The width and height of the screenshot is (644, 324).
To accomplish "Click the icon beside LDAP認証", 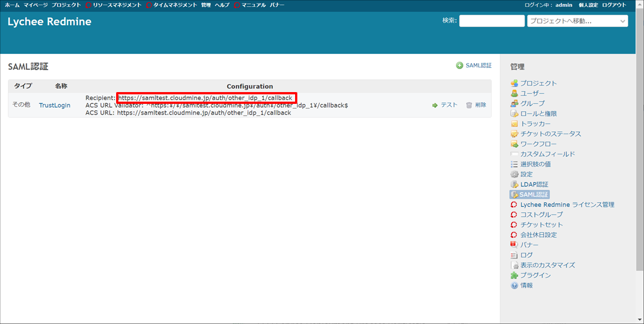I will 514,184.
